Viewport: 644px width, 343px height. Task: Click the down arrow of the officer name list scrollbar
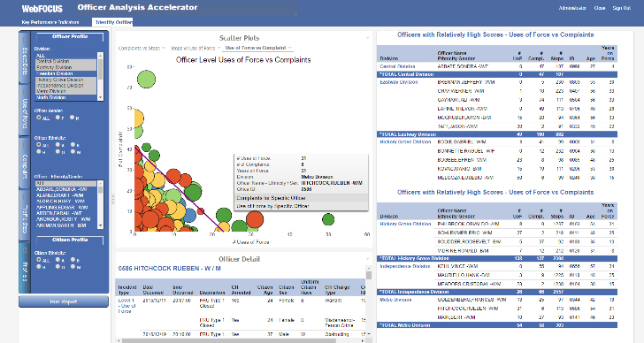(x=100, y=225)
